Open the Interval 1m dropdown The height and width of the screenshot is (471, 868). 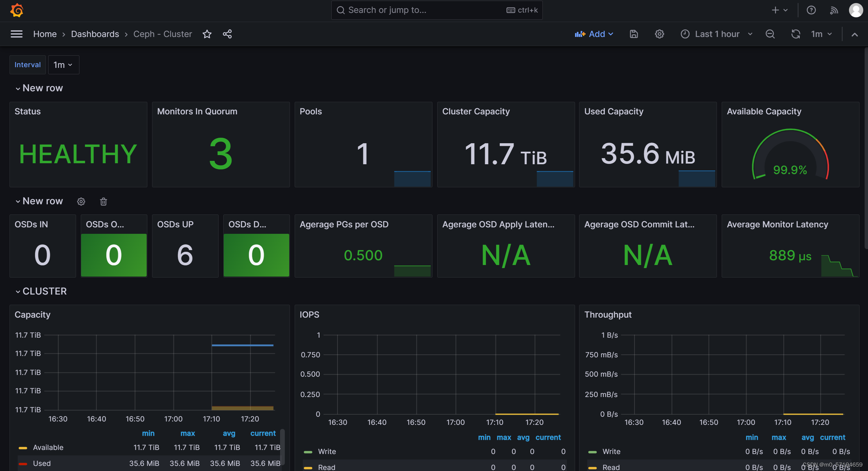click(63, 65)
